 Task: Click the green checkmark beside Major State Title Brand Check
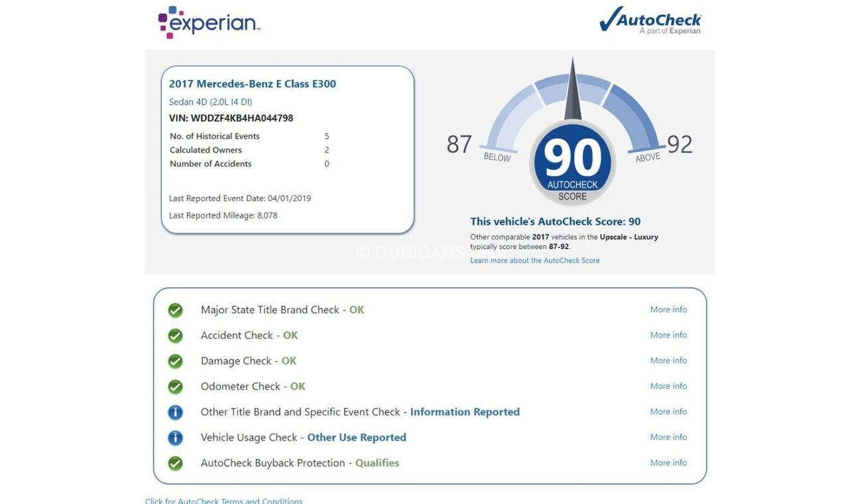pos(175,310)
